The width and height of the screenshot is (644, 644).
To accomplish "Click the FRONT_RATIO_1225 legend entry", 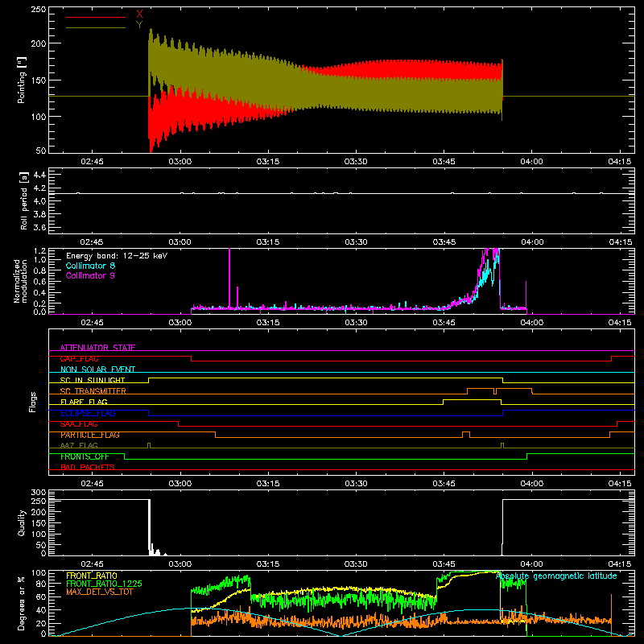I will [x=105, y=584].
